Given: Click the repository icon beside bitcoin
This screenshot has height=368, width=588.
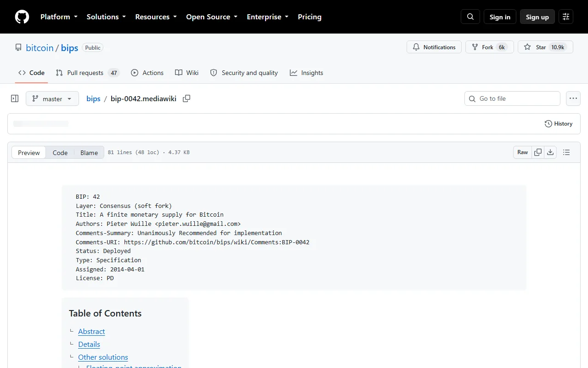Looking at the screenshot, I should coord(18,47).
